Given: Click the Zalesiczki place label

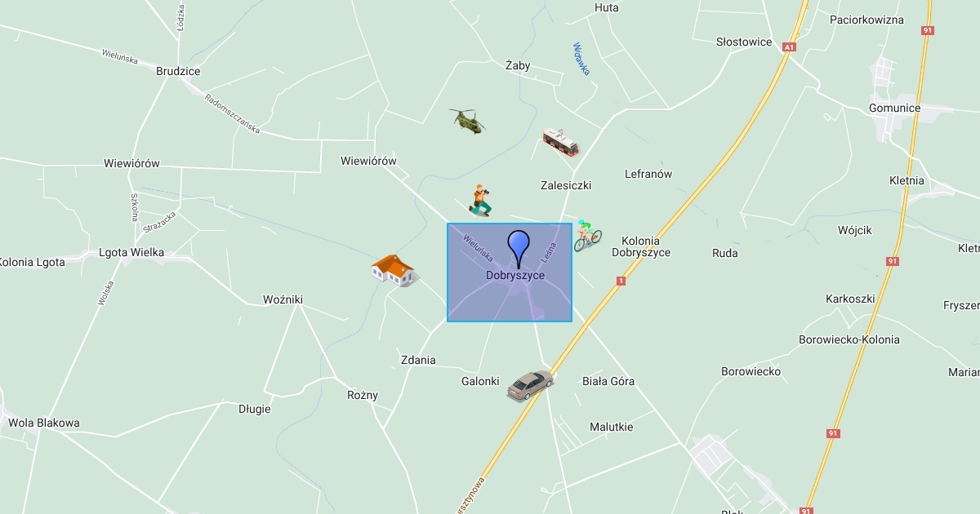Looking at the screenshot, I should [x=566, y=185].
